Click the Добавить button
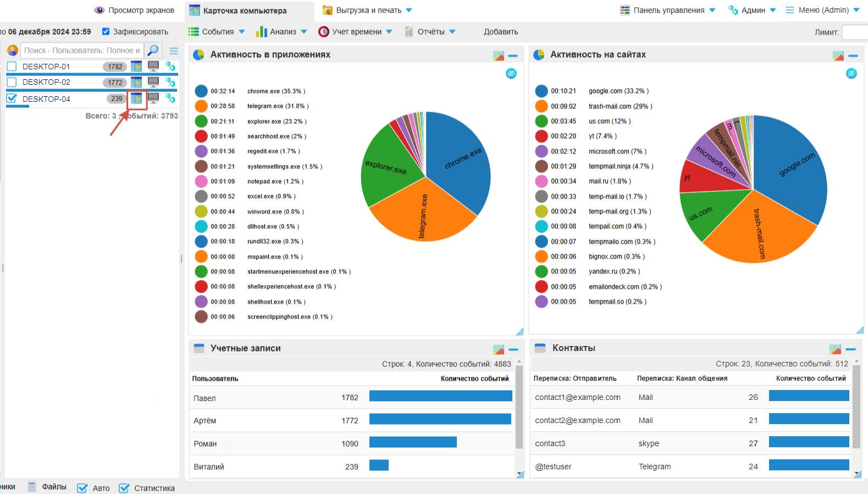The image size is (868, 494). click(501, 32)
